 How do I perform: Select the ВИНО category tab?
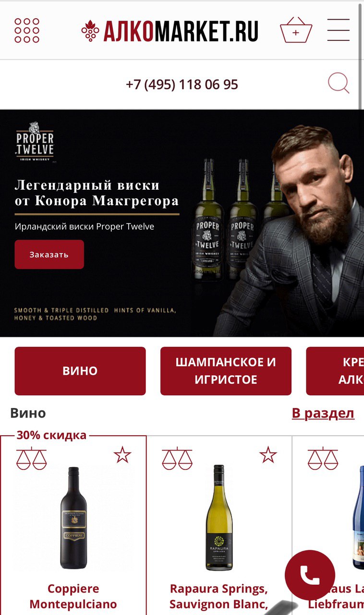(x=80, y=371)
